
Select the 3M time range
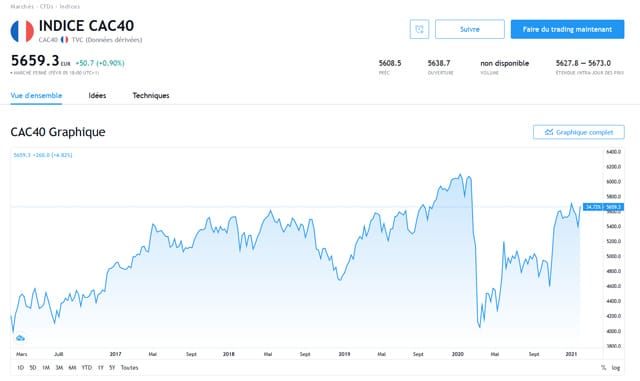pos(59,368)
